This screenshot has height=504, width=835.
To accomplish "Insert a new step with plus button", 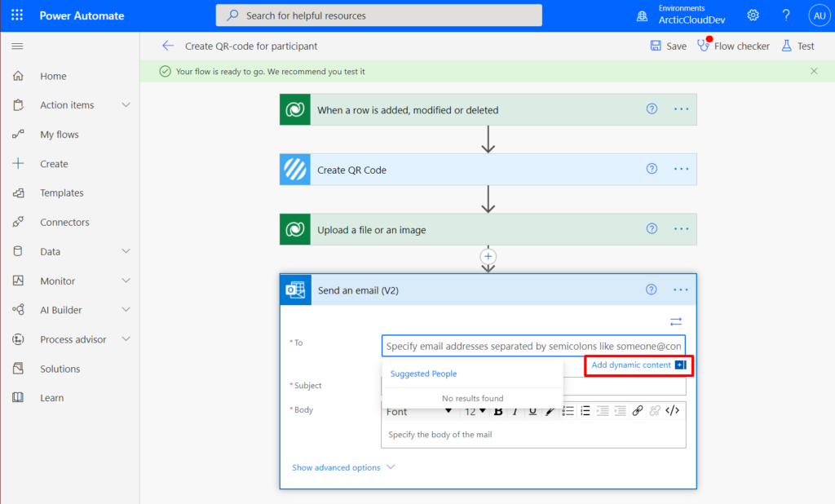I will point(488,256).
